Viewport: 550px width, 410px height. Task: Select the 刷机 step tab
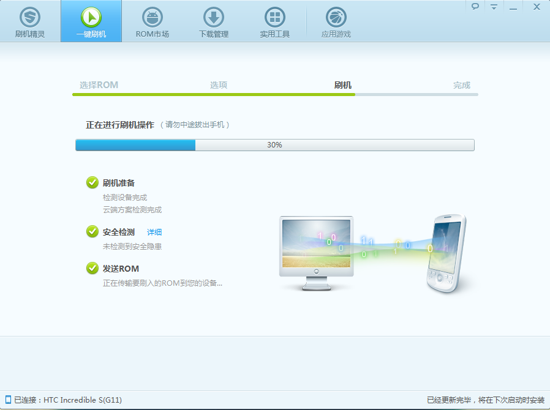click(343, 85)
